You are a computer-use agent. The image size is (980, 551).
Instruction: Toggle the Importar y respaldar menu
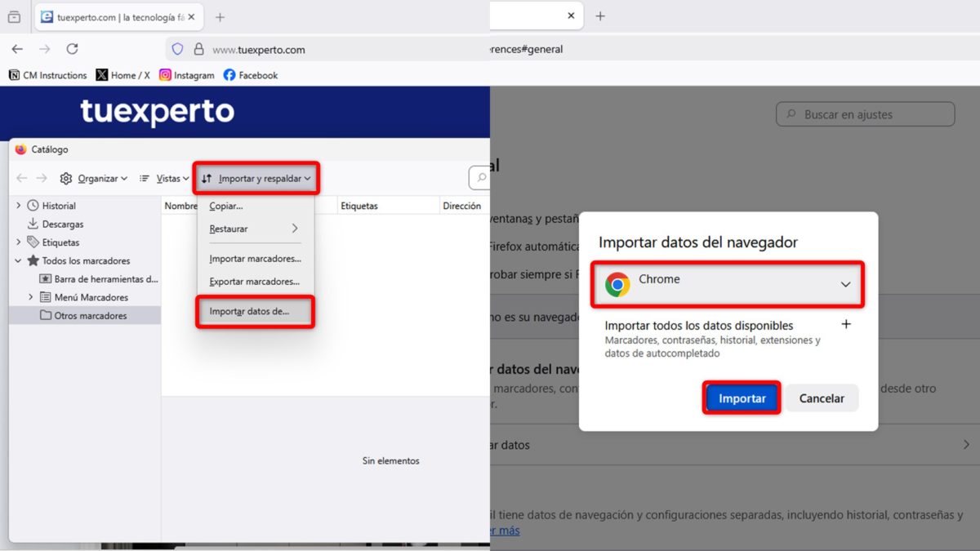[x=256, y=178]
